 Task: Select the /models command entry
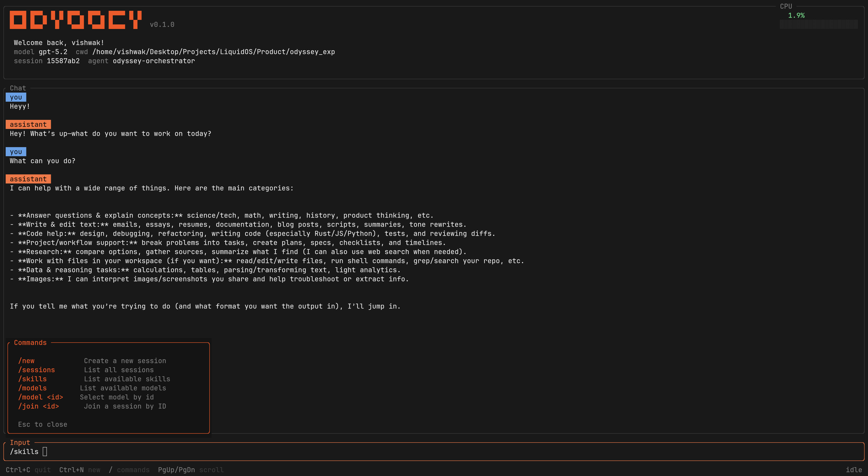(32, 388)
